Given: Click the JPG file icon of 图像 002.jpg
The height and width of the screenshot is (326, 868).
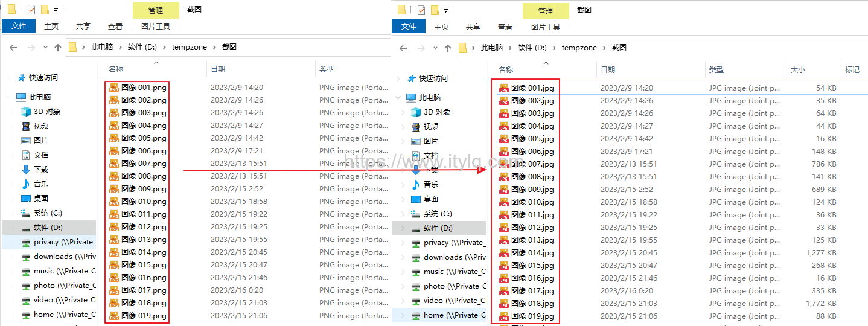Looking at the screenshot, I should tap(503, 101).
